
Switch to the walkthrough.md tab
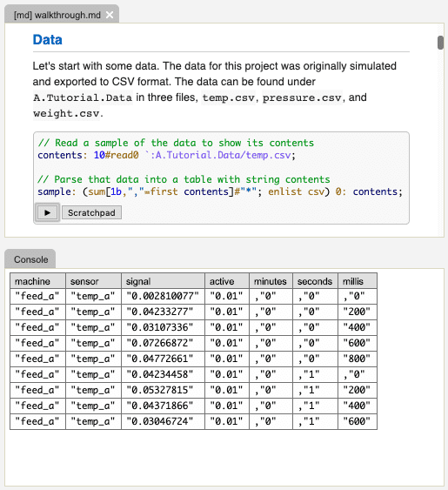point(57,15)
